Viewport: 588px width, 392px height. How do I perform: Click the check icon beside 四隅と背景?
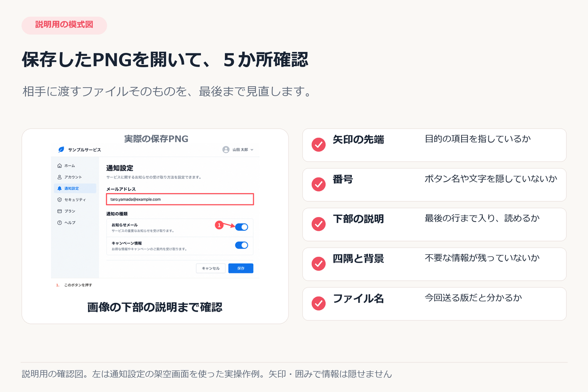pyautogui.click(x=318, y=264)
